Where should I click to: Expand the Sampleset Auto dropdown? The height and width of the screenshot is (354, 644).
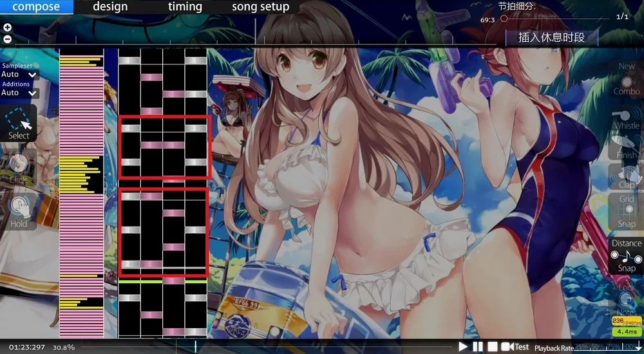click(20, 75)
